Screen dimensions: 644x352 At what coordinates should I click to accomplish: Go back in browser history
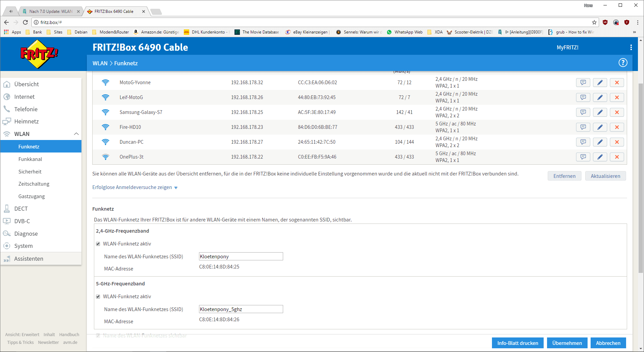(6, 22)
